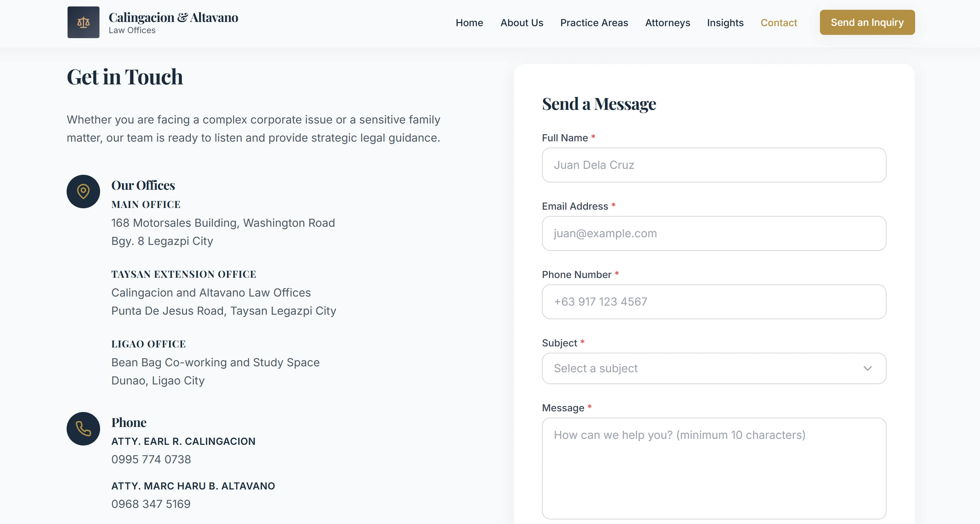The width and height of the screenshot is (980, 524).
Task: Go to the Home menu item
Action: pos(469,23)
